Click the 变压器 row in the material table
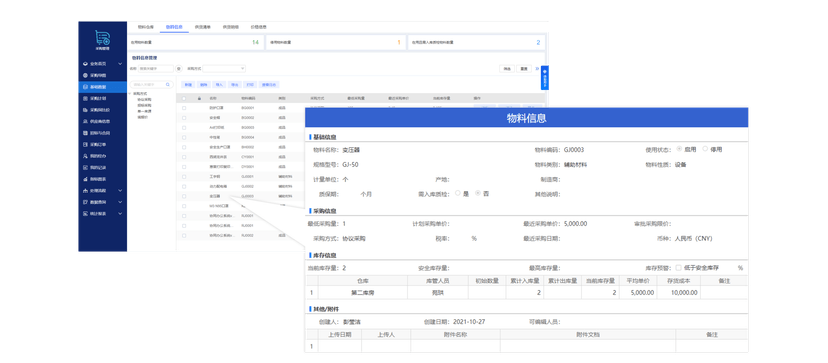828x363 pixels. (x=241, y=196)
